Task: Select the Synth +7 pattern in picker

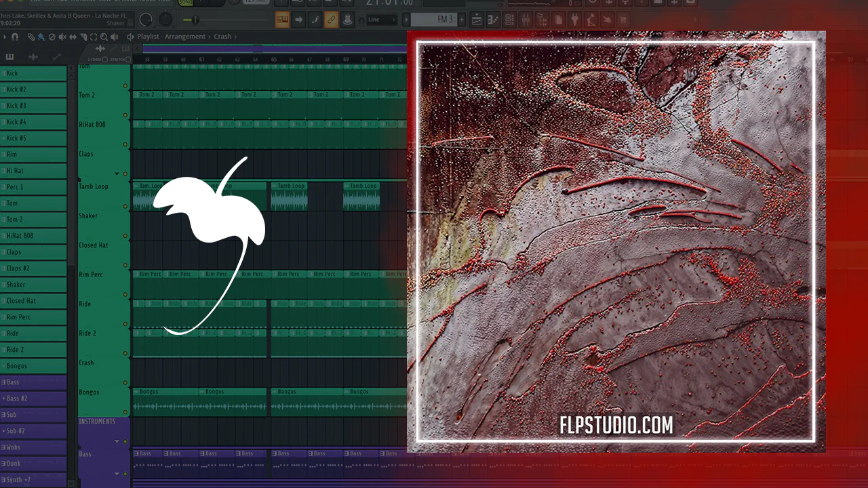Action: [x=33, y=480]
